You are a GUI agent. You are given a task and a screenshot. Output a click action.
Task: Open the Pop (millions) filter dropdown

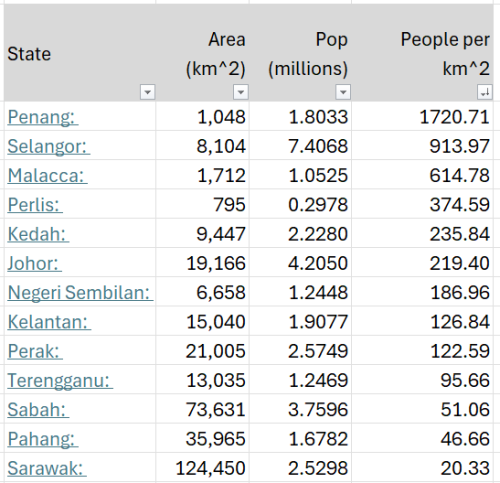[x=343, y=92]
